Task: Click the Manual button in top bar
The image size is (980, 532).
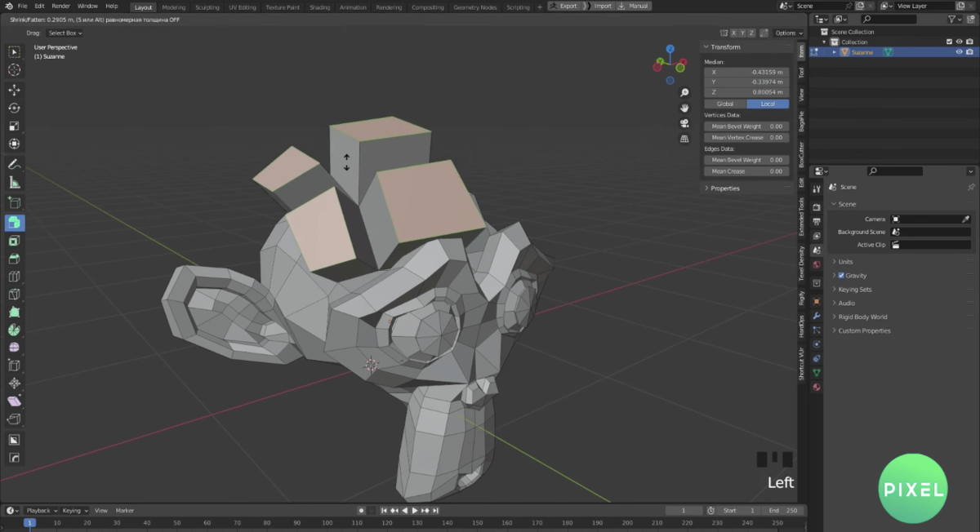Action: pos(634,6)
